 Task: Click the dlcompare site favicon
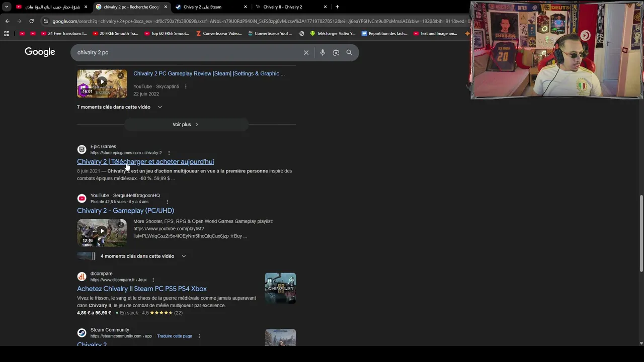[82, 277]
